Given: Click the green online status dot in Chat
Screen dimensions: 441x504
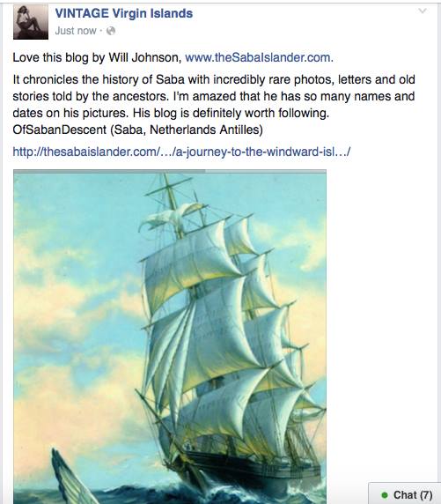Looking at the screenshot, I should pyautogui.click(x=384, y=495).
